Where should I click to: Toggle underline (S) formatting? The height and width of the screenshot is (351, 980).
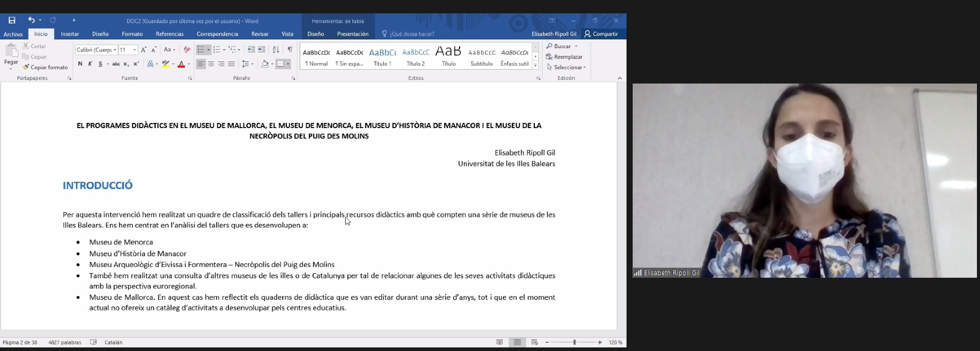[x=101, y=64]
